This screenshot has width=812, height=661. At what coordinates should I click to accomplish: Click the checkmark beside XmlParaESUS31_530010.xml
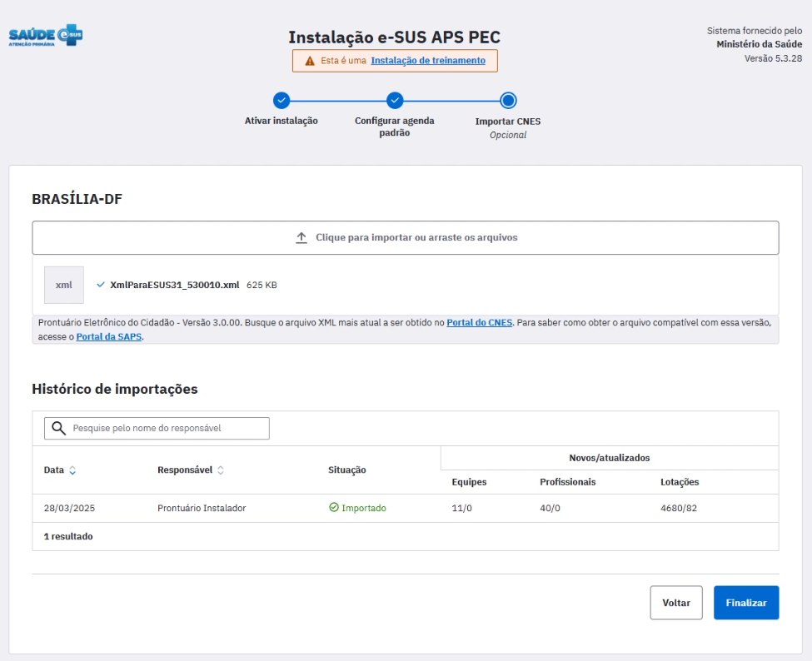tap(101, 285)
